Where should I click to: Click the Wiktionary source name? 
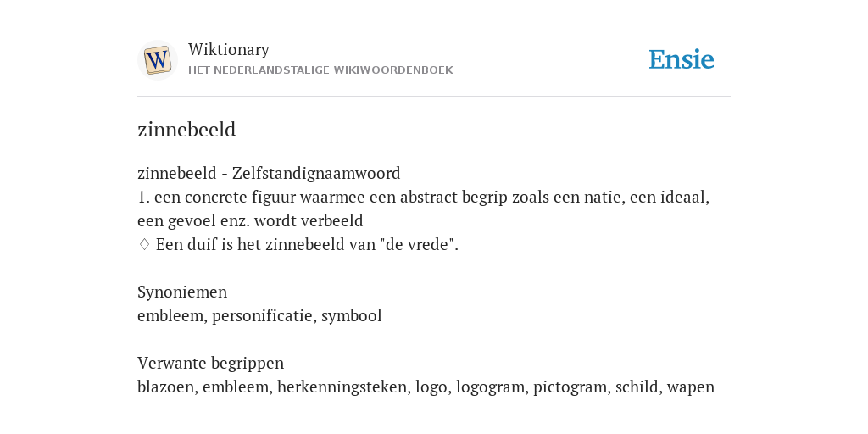coord(229,49)
